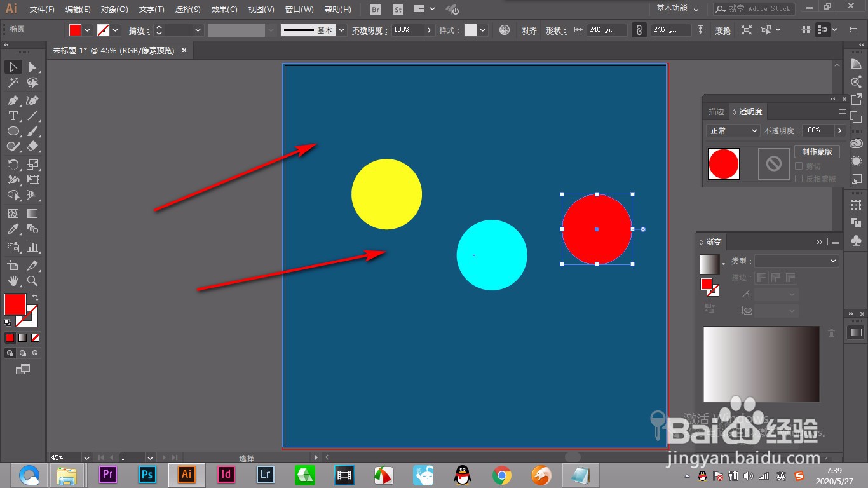The width and height of the screenshot is (868, 488).
Task: Set paint mode to Gradient in toolbox
Action: click(x=23, y=337)
